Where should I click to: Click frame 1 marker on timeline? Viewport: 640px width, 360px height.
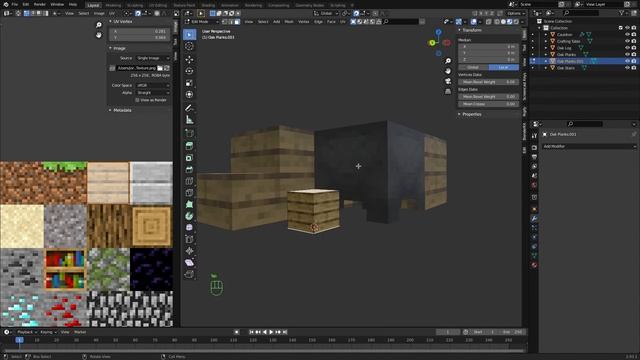coord(19,340)
